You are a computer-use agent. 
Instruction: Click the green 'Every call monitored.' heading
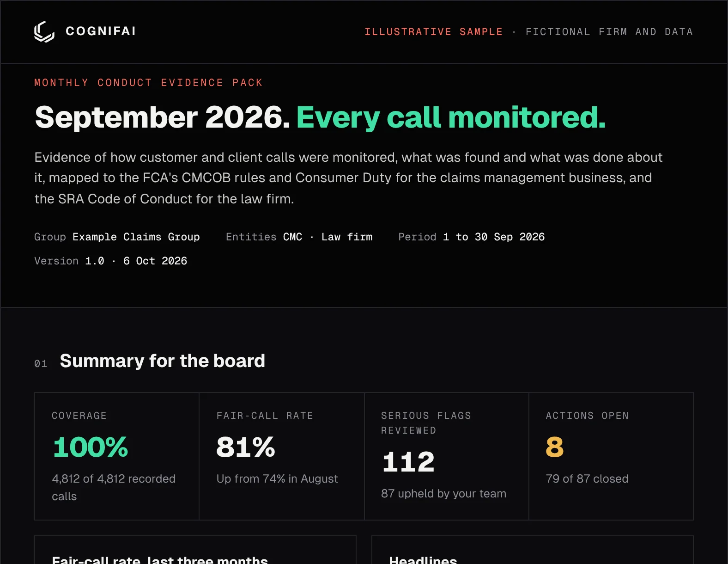(x=451, y=117)
